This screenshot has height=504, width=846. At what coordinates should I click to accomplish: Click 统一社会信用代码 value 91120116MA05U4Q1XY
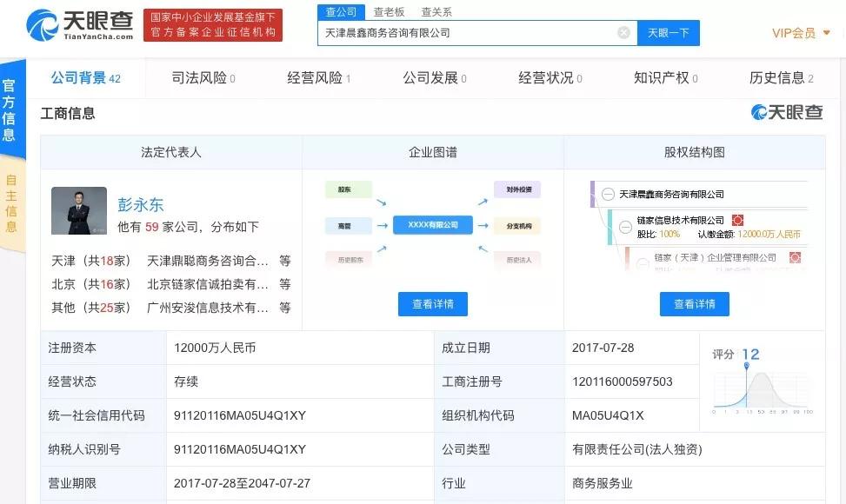point(240,415)
